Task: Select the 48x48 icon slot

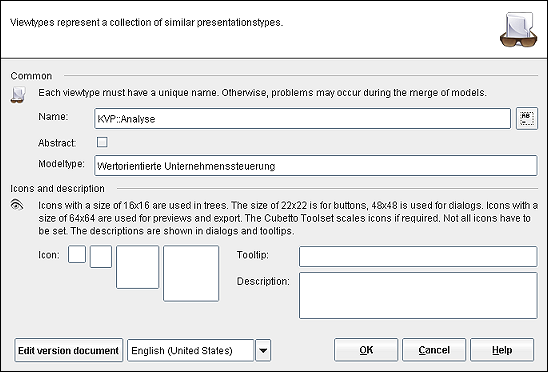Action: point(137,267)
